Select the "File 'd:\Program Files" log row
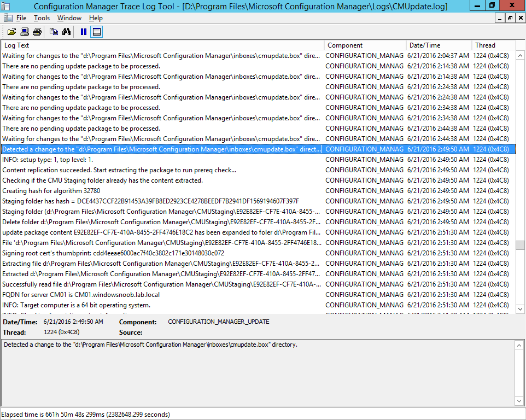The height and width of the screenshot is (420, 526). pyautogui.click(x=258, y=243)
